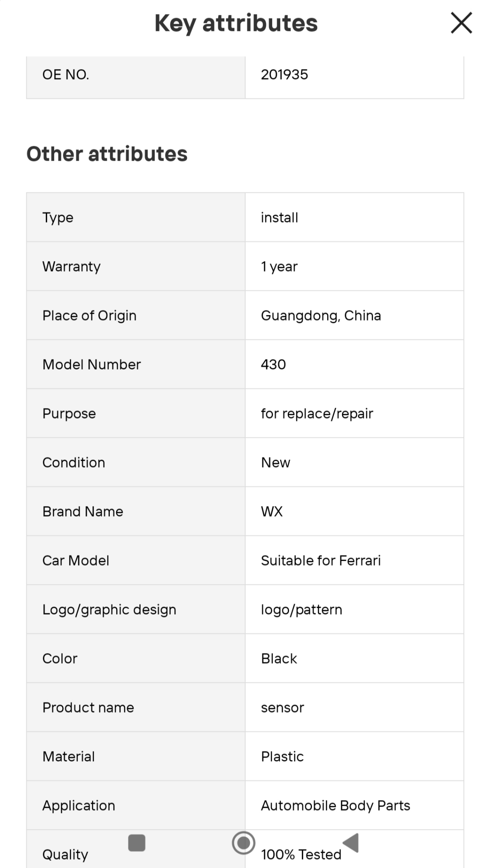Tap the Automobile Body Parts value
The width and height of the screenshot is (490, 868).
tap(335, 806)
